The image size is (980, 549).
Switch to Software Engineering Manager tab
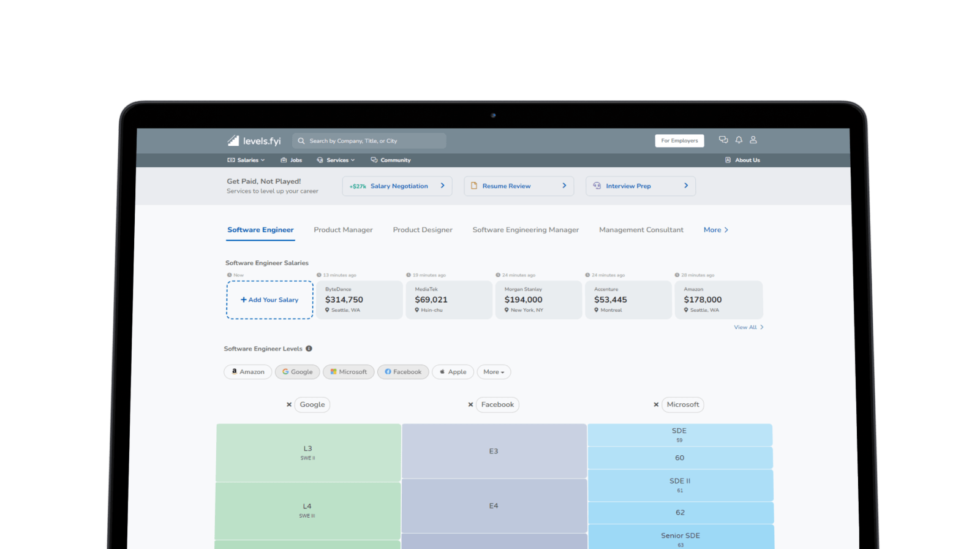[526, 230]
